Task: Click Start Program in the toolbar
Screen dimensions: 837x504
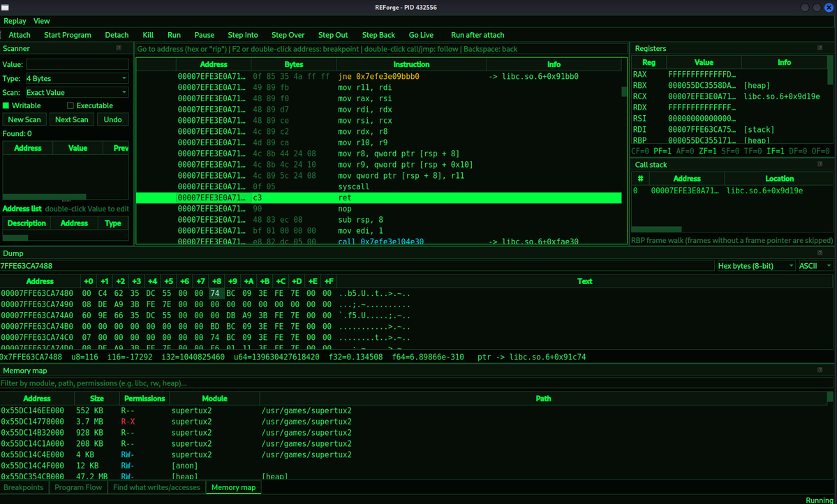Action: (x=67, y=35)
